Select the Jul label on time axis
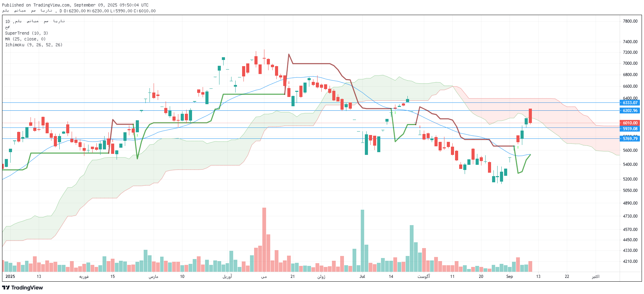Viewport: 644px width, 294px height. click(362, 277)
